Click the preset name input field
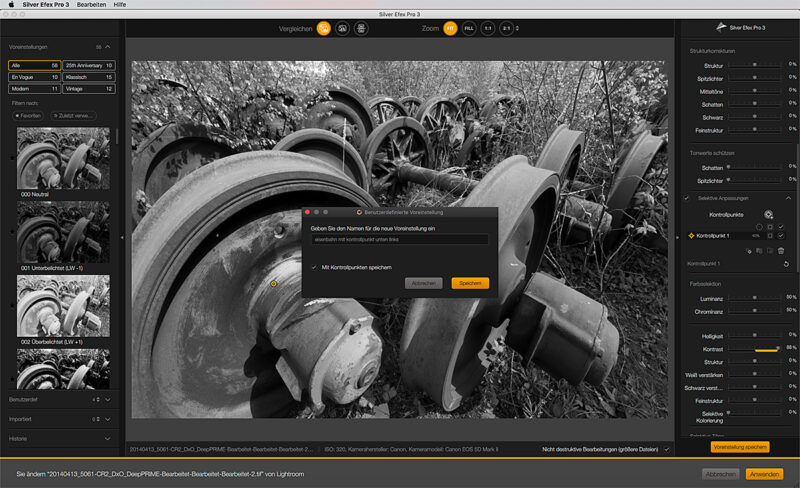This screenshot has width=800, height=488. coord(399,239)
